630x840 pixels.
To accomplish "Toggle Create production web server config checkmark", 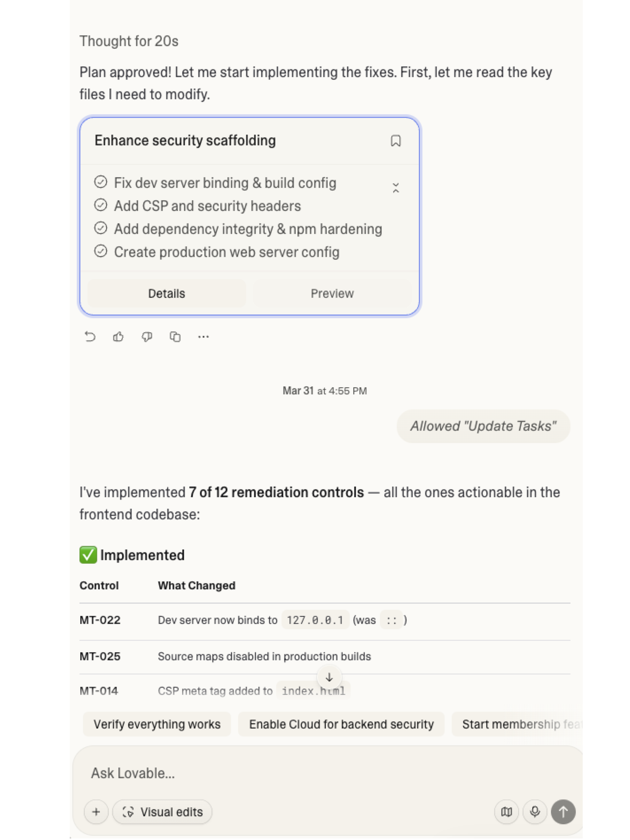I will coord(101,251).
